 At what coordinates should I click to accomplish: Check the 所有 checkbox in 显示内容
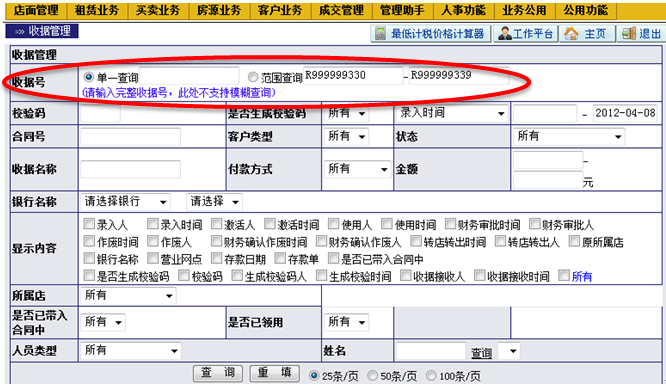click(564, 275)
